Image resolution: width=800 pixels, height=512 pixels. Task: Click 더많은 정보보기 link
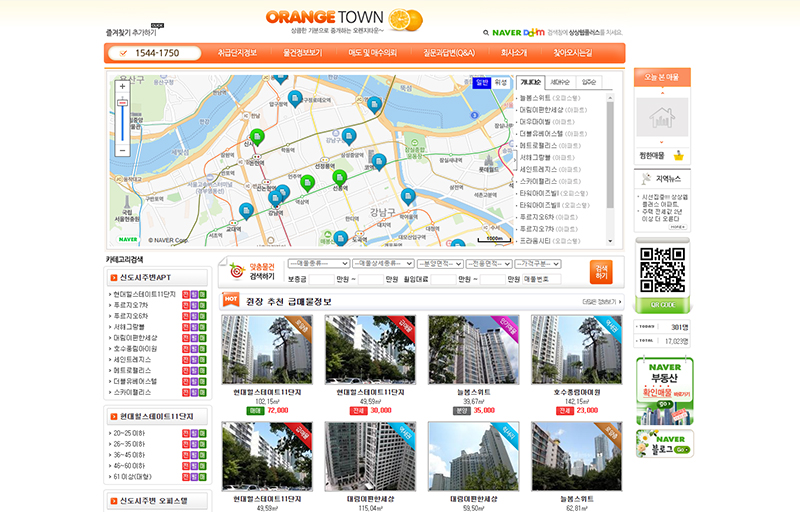tap(602, 302)
